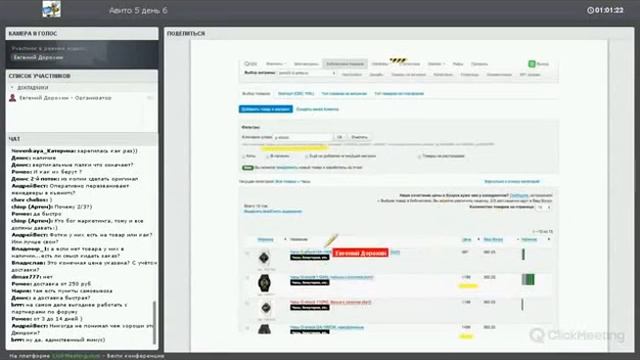
Task: Collapse the Докладчики participants group
Action: [x=12, y=88]
